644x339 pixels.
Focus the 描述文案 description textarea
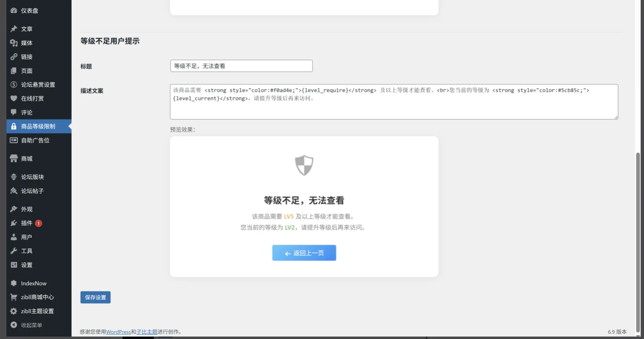[x=394, y=102]
